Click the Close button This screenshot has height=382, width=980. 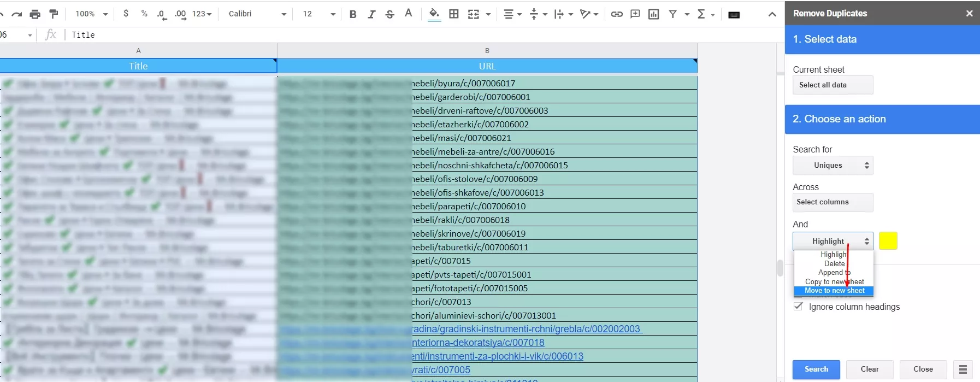click(x=923, y=369)
